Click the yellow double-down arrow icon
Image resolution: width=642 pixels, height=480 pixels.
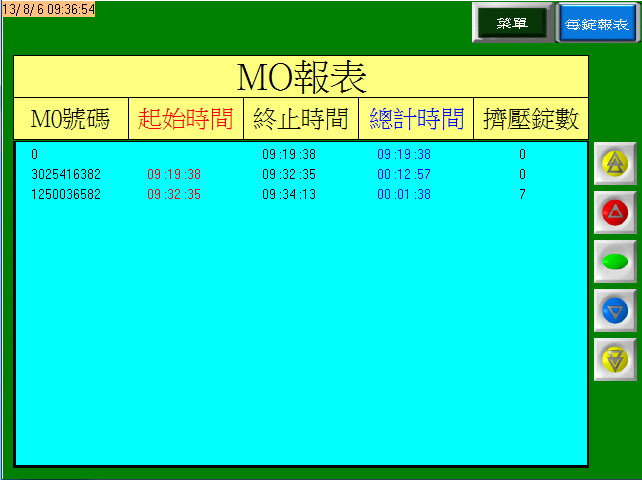click(615, 360)
